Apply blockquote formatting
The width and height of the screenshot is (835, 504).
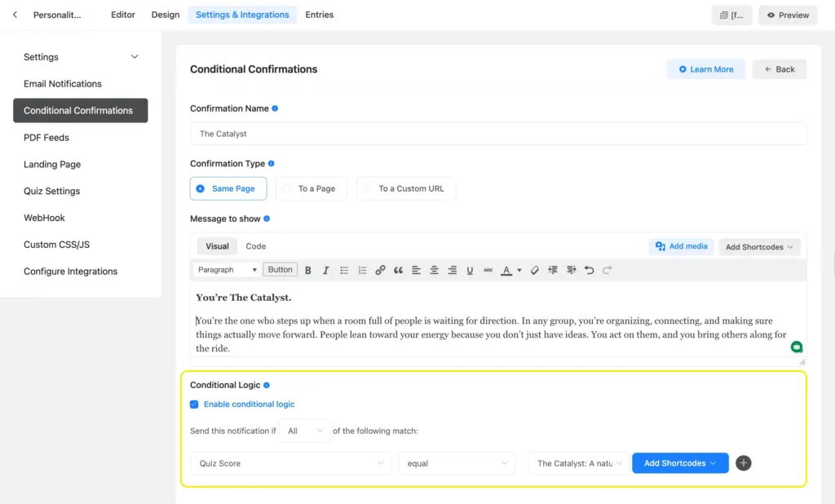pos(398,270)
